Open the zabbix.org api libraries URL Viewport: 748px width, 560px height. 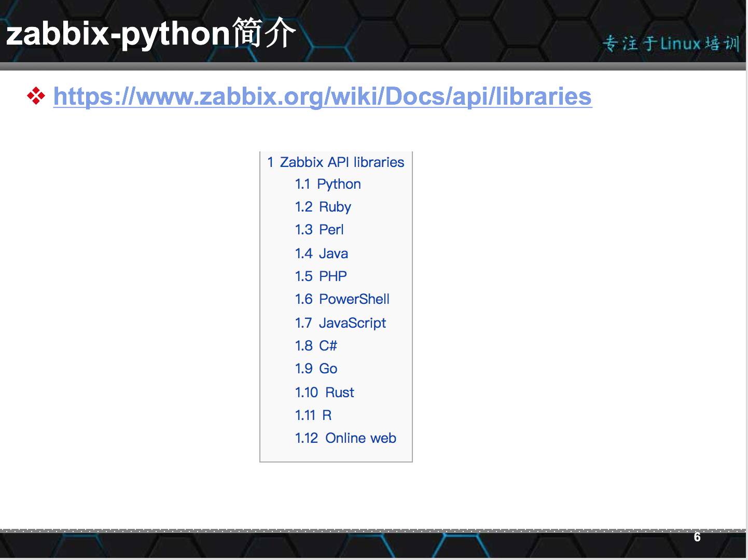tap(322, 97)
